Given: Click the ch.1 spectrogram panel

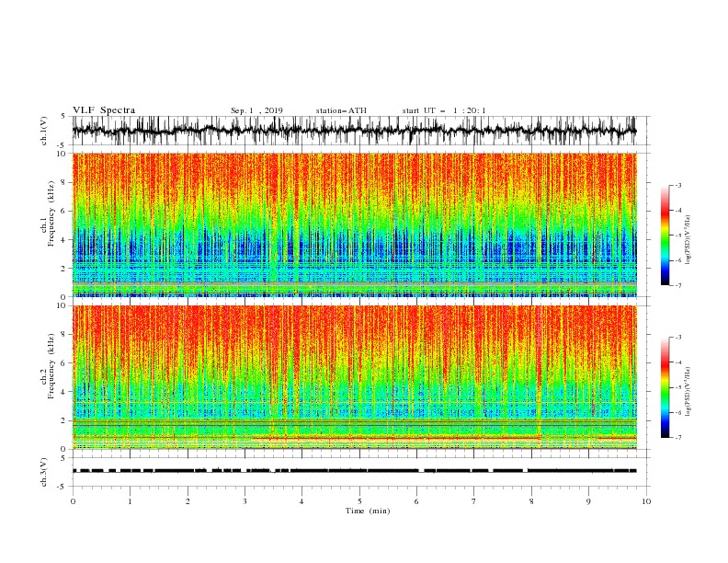Looking at the screenshot, I should [x=355, y=224].
